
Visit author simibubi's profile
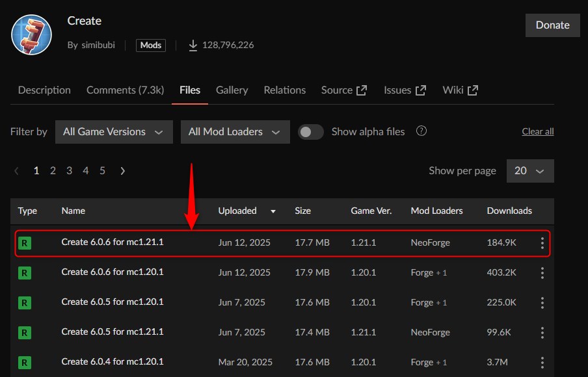coord(98,45)
